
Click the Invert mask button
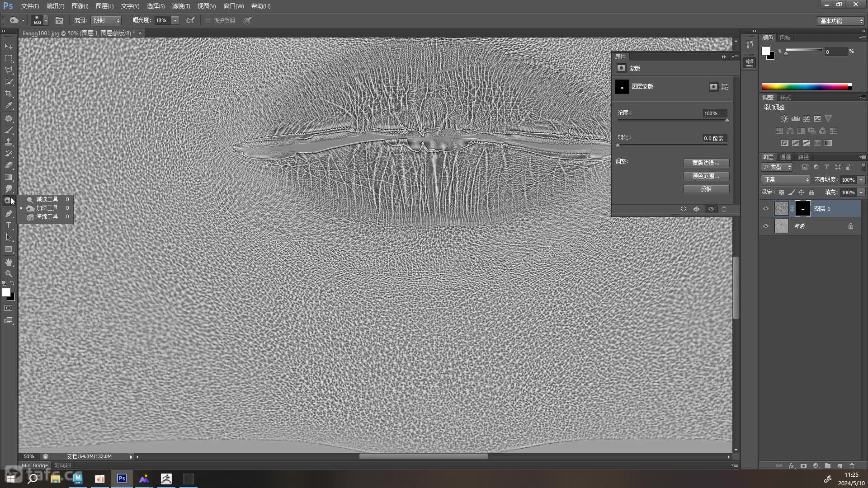click(x=706, y=189)
